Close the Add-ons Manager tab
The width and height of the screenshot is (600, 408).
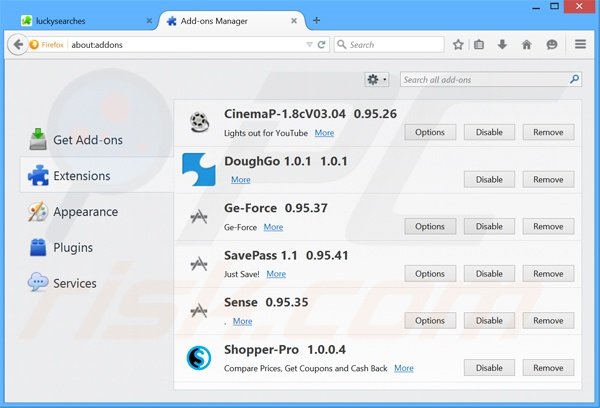pos(294,21)
